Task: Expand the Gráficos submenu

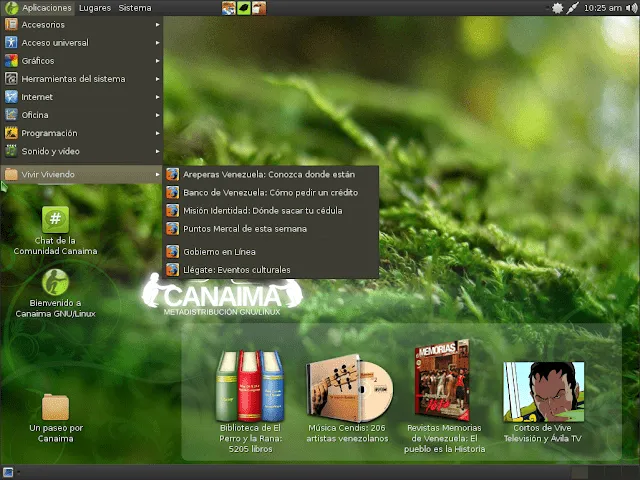Action: click(x=82, y=61)
